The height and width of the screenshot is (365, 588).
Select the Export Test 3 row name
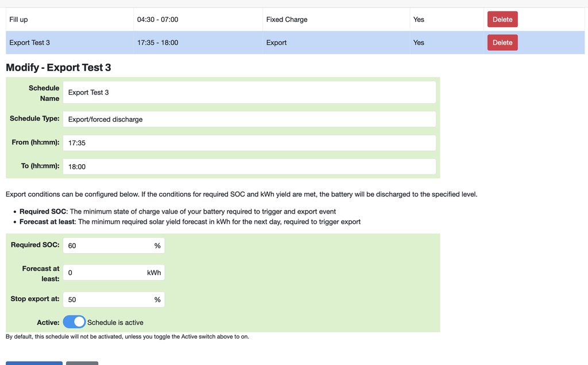30,42
